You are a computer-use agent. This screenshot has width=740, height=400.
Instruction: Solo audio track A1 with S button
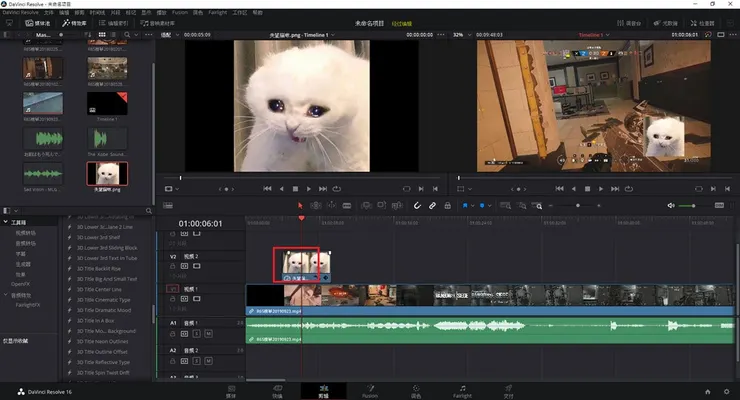click(196, 333)
